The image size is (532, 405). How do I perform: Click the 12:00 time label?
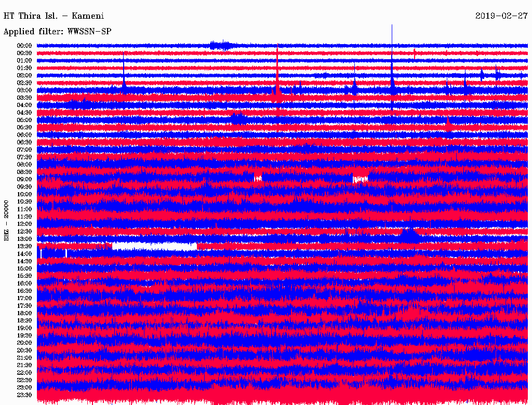coord(24,224)
